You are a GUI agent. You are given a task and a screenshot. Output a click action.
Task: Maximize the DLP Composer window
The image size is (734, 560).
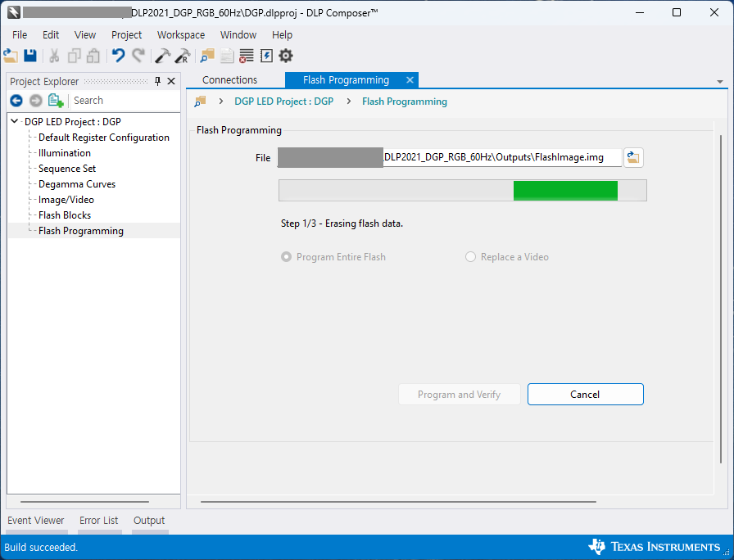click(677, 12)
